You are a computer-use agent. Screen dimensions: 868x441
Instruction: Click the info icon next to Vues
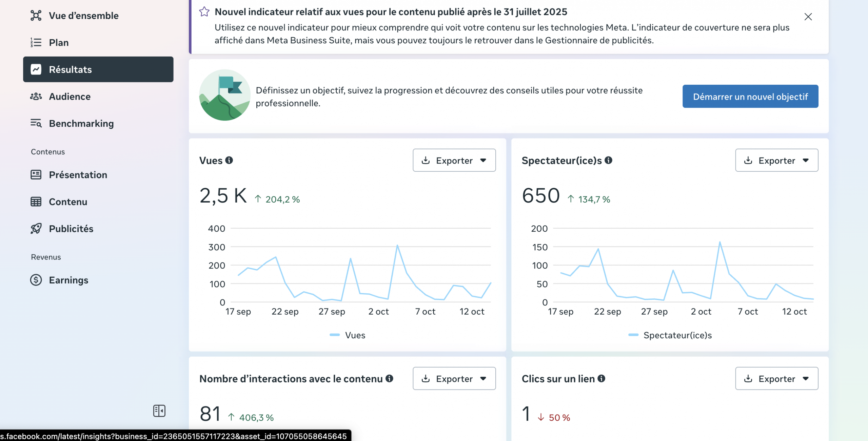[229, 160]
